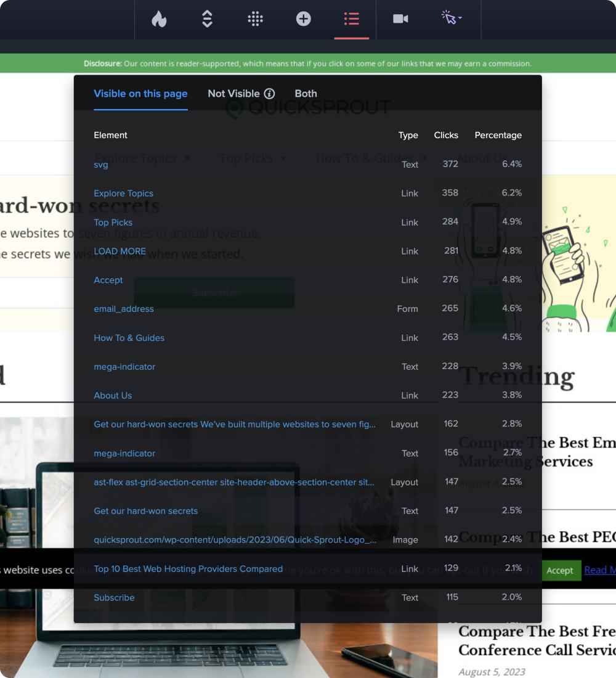Open the email_address form element entry

(124, 309)
